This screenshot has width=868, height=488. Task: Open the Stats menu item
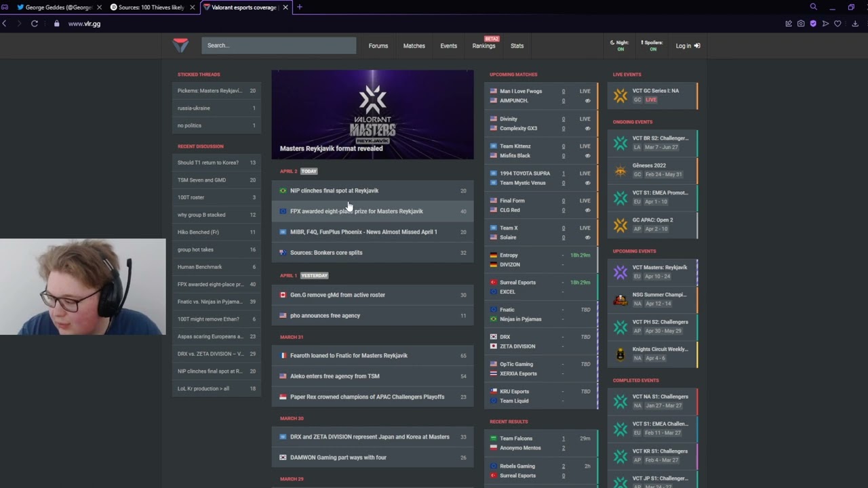click(x=517, y=45)
